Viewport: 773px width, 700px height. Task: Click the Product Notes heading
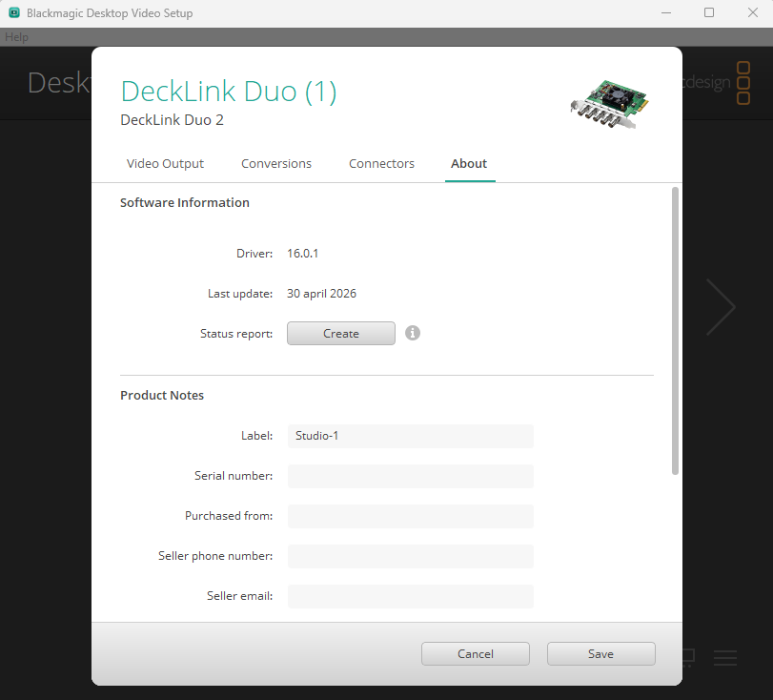tap(162, 396)
